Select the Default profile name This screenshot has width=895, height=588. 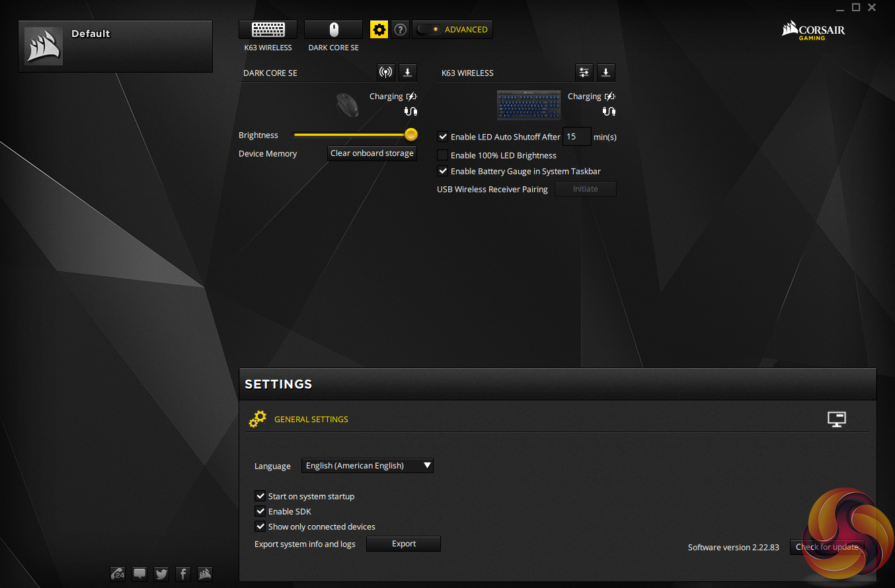point(91,34)
